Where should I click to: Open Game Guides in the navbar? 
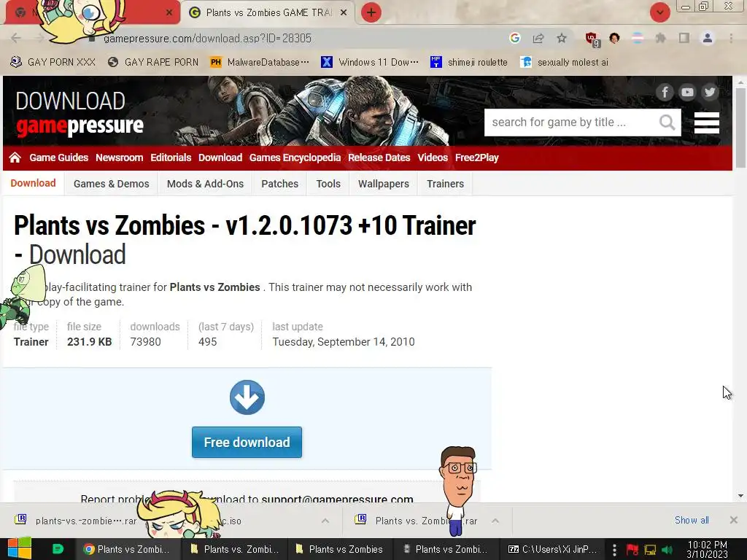point(58,157)
